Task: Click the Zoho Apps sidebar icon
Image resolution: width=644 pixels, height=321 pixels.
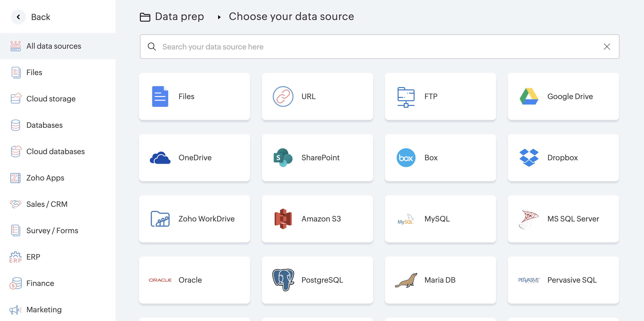Action: [16, 178]
